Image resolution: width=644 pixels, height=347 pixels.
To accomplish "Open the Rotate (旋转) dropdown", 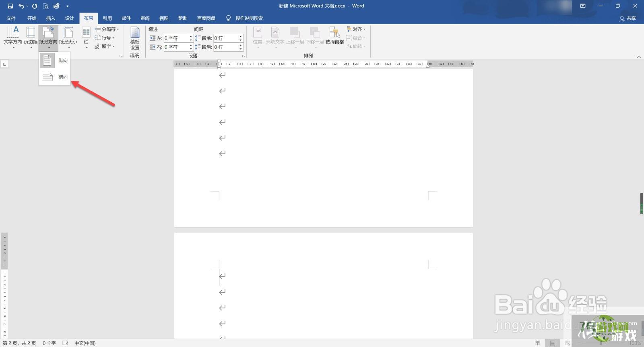I will 356,46.
